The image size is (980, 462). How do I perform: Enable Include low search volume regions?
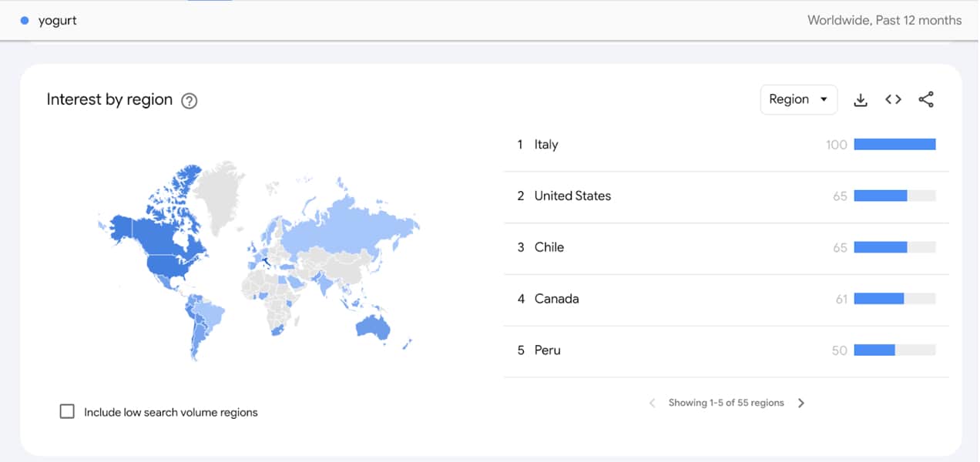tap(67, 411)
